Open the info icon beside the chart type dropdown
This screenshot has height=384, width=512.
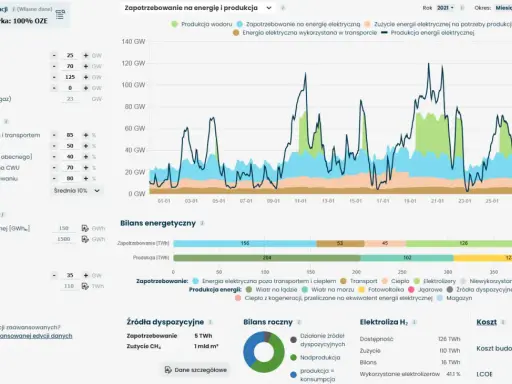coord(283,8)
